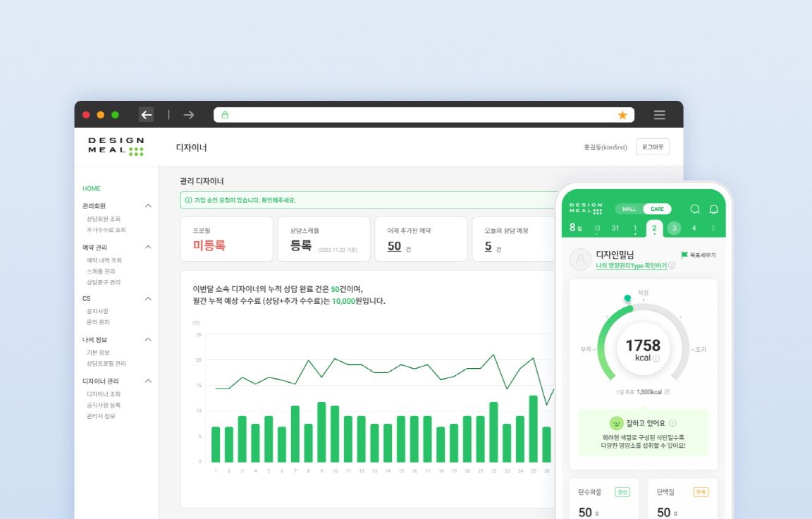Open 관리자 정보 menu item
The height and width of the screenshot is (519, 812).
[101, 416]
